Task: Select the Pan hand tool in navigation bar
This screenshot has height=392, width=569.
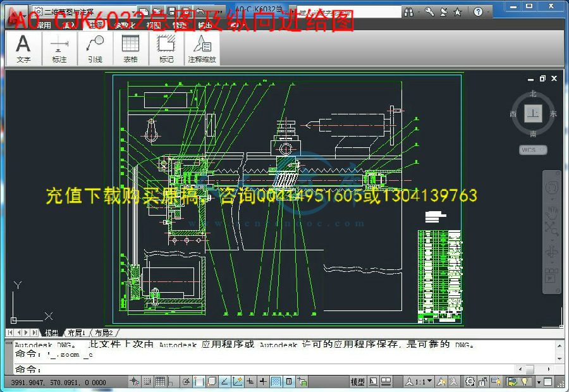Action: 551,212
